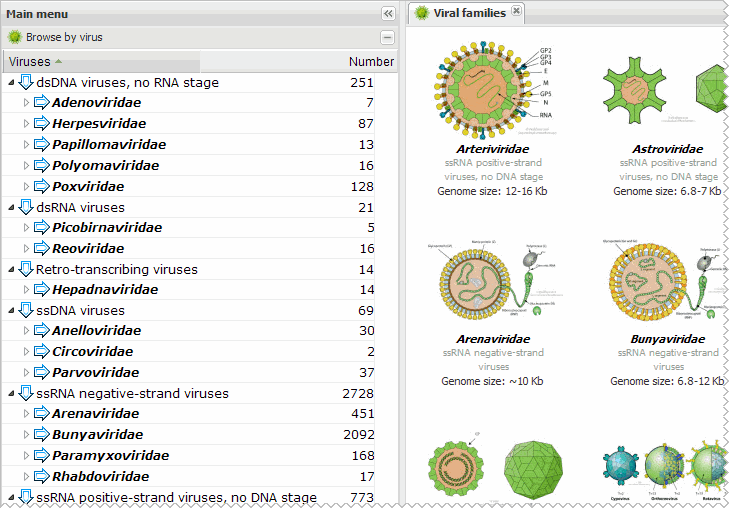Expand the Reoviridae tree node
The height and width of the screenshot is (509, 730).
(x=26, y=248)
